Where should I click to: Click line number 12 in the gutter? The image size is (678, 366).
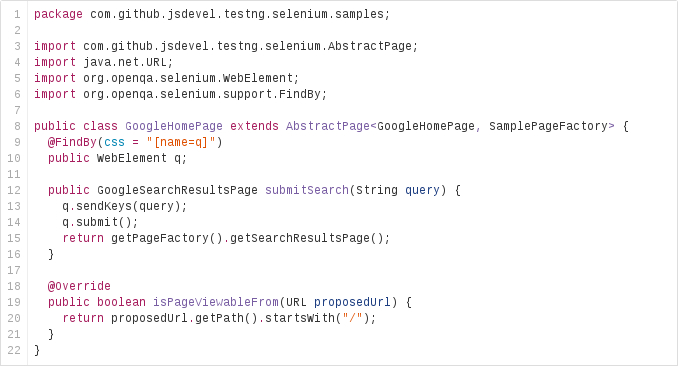click(14, 190)
